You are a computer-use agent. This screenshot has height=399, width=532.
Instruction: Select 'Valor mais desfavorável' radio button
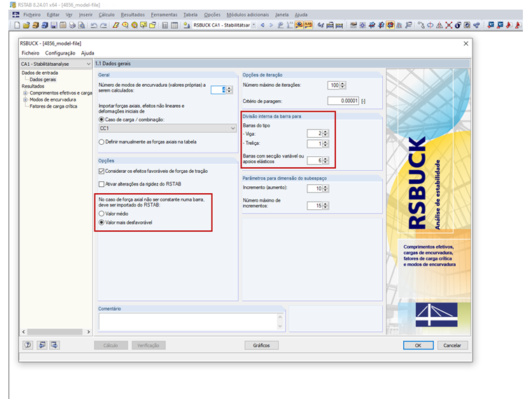101,222
